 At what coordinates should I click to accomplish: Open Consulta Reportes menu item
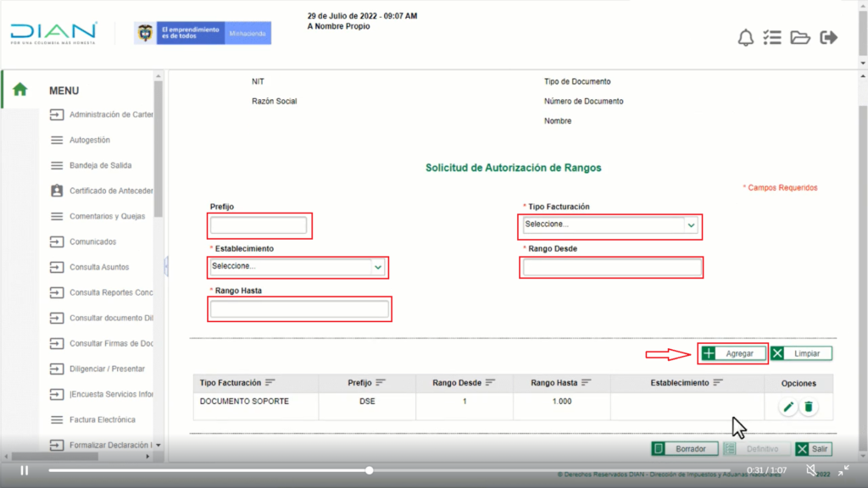pyautogui.click(x=111, y=292)
